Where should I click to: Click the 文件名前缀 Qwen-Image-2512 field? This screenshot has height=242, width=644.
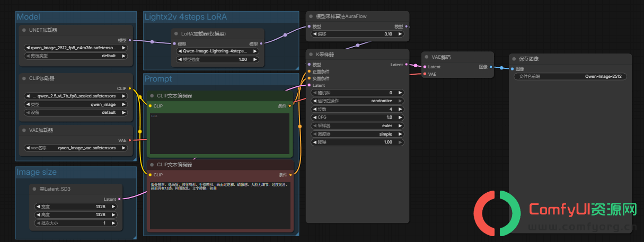[570, 76]
